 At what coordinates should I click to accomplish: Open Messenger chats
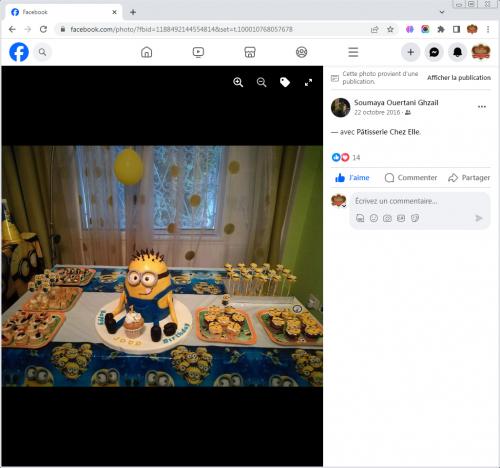434,52
